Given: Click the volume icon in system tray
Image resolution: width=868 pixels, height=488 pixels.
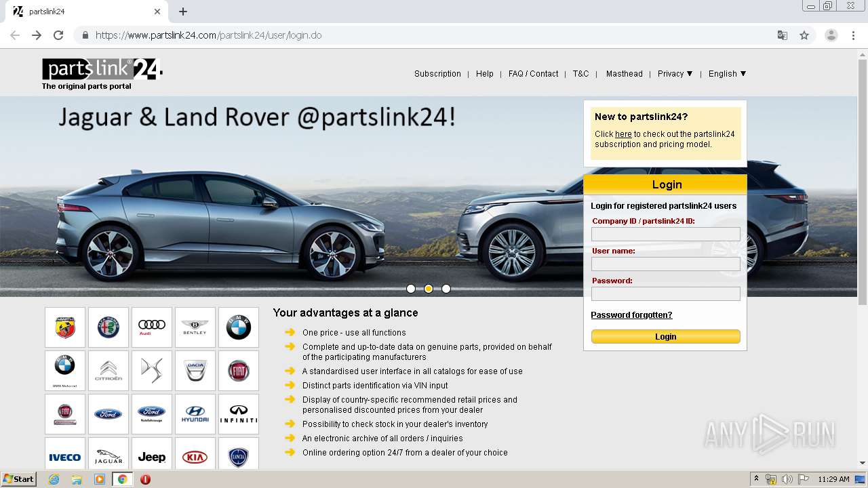Looking at the screenshot, I should click(x=787, y=479).
